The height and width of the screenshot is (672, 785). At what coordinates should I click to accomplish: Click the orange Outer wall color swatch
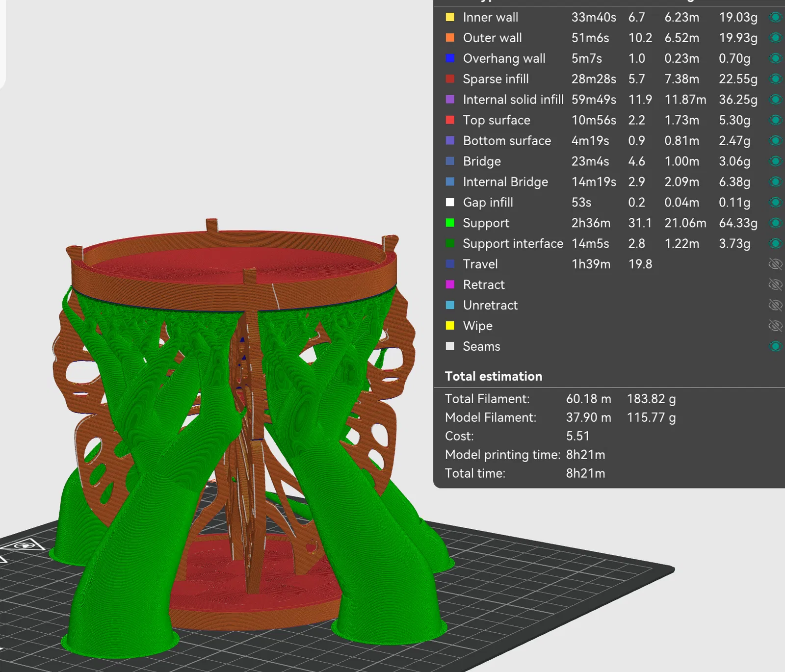click(x=450, y=38)
